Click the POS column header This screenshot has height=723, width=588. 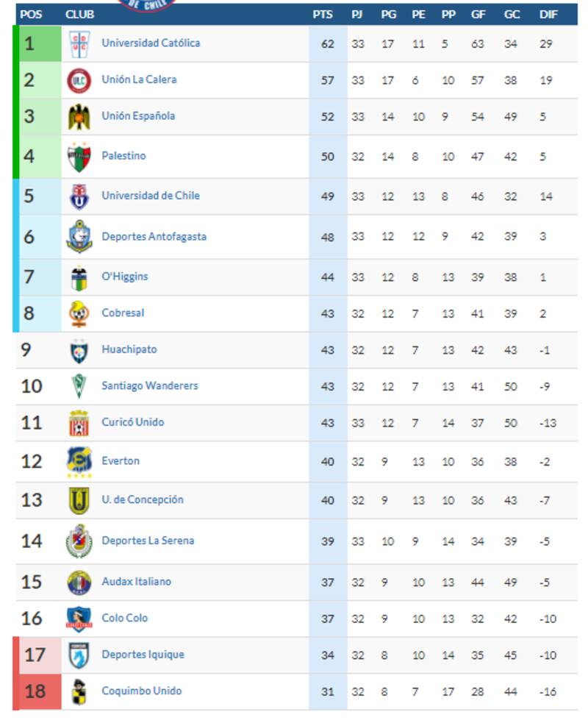pyautogui.click(x=31, y=14)
